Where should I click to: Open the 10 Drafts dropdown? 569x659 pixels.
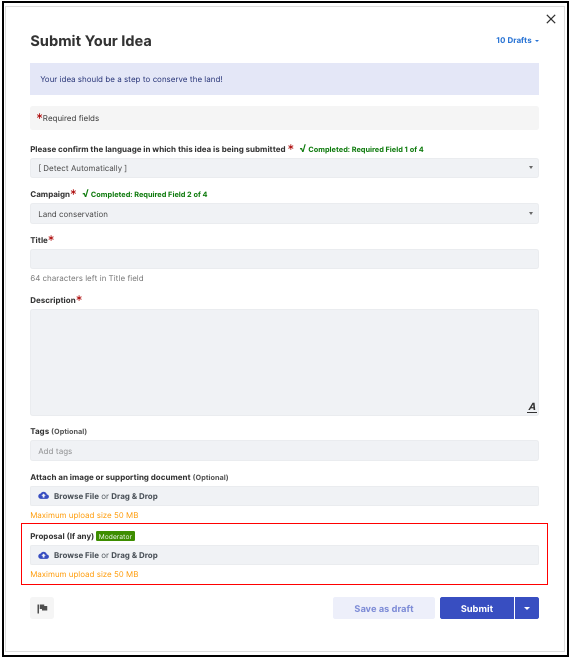(517, 40)
